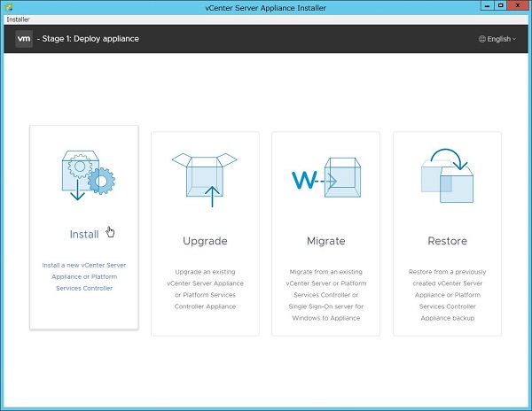Click 'Restore from a previously' description text
Image resolution: width=532 pixels, height=411 pixels.
point(447,295)
